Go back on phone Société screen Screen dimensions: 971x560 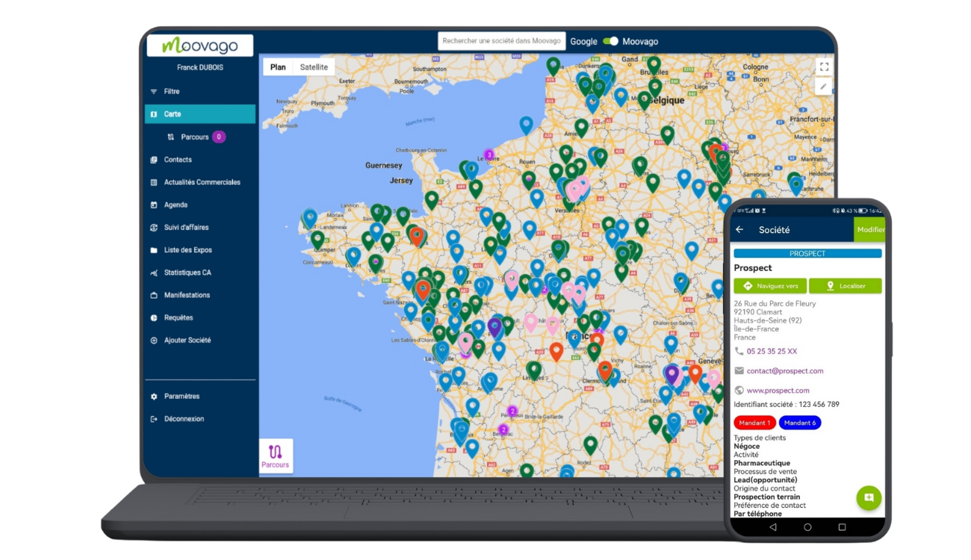739,230
